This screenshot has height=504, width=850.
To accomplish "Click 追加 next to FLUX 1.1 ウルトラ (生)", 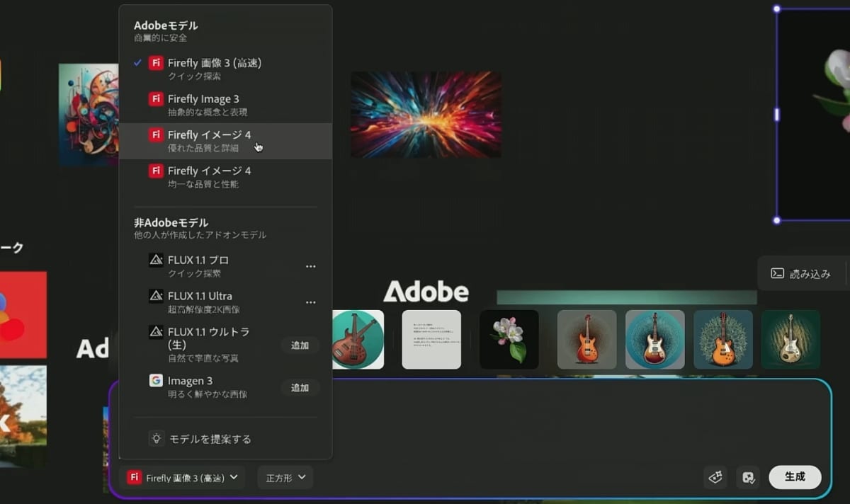I will (x=300, y=345).
